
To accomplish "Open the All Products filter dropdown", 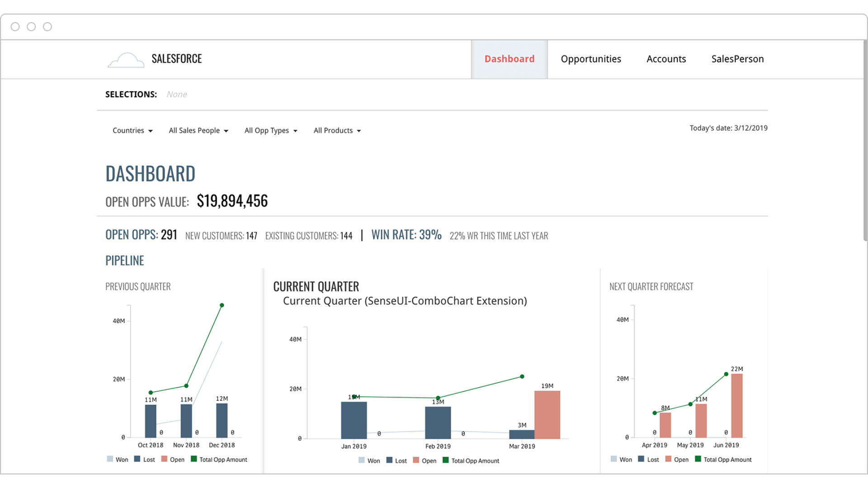I will click(x=337, y=131).
